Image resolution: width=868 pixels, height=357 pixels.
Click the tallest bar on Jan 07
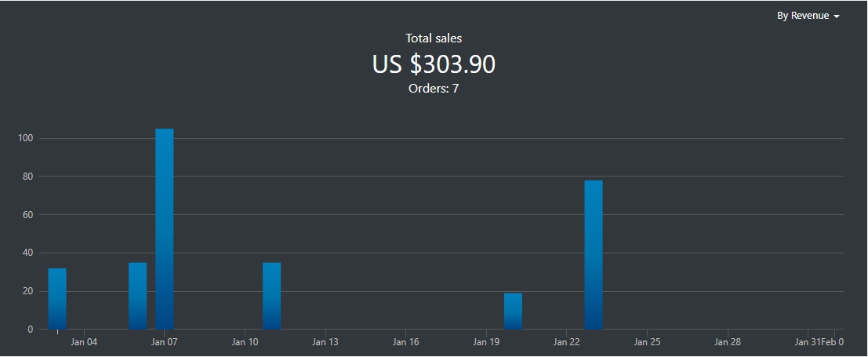pos(164,228)
